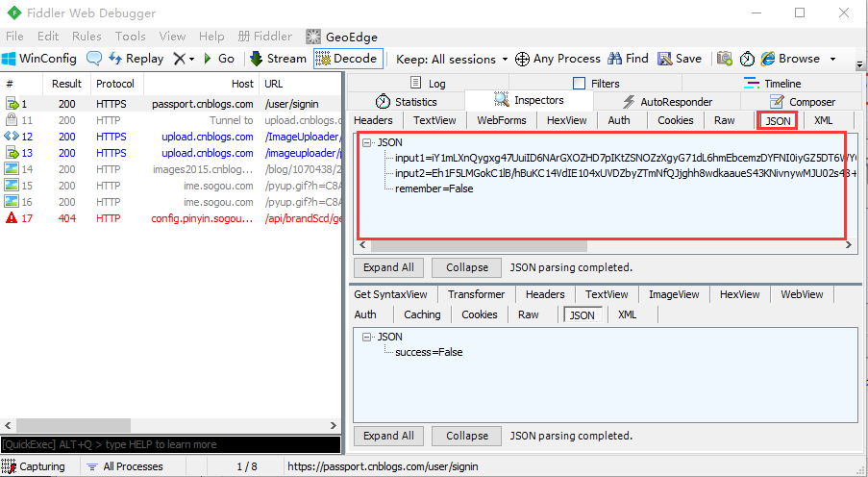Open the Statistics tab
Image resolution: width=868 pixels, height=477 pixels.
click(406, 101)
